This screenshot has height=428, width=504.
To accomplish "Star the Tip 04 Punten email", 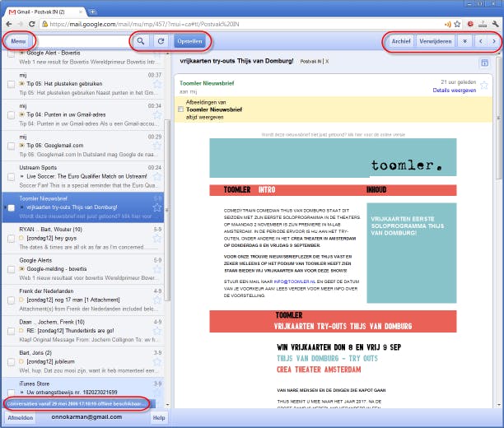I will point(156,115).
